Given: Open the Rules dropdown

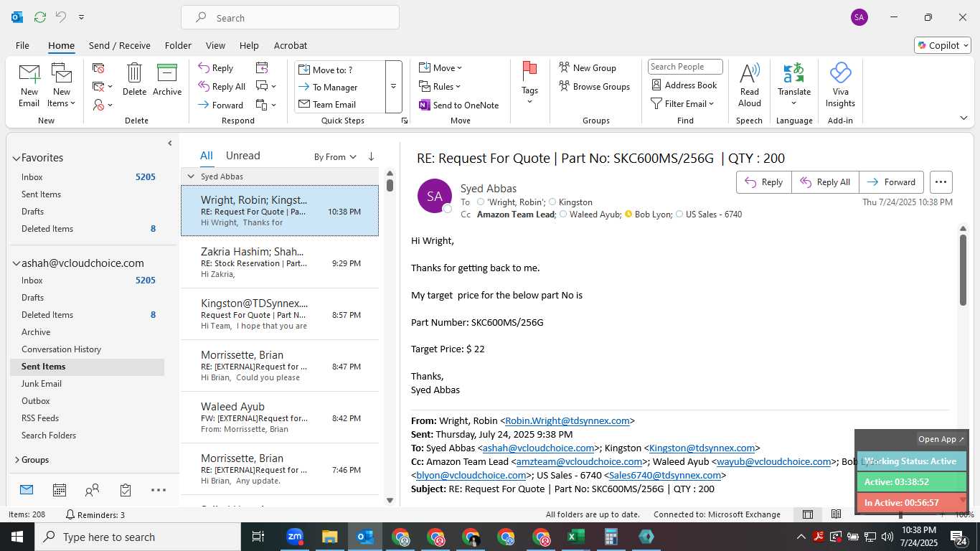Looking at the screenshot, I should 440,86.
